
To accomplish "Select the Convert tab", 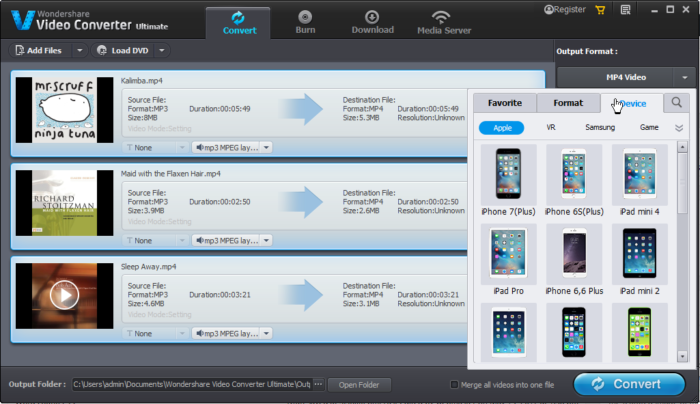I will [238, 23].
